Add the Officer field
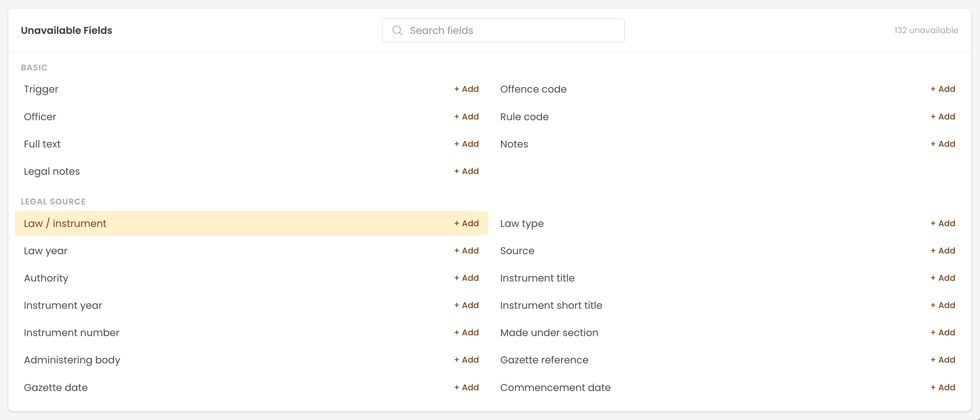980x420 pixels. 467,116
